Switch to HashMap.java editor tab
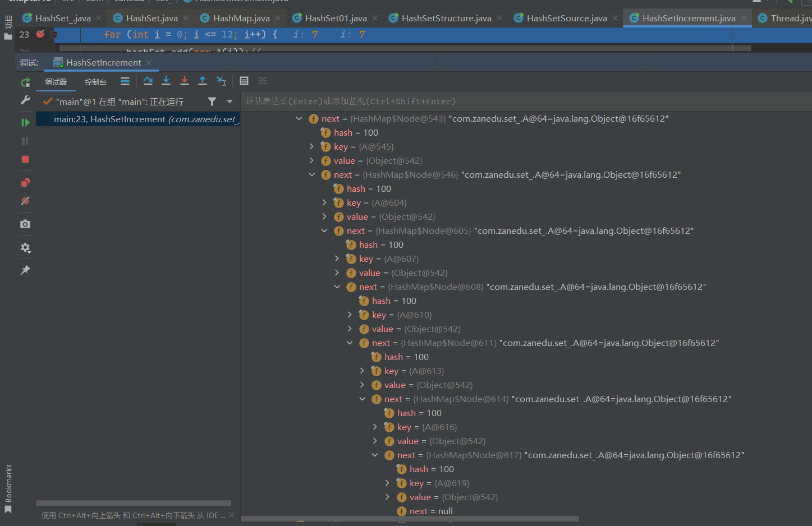 (240, 18)
